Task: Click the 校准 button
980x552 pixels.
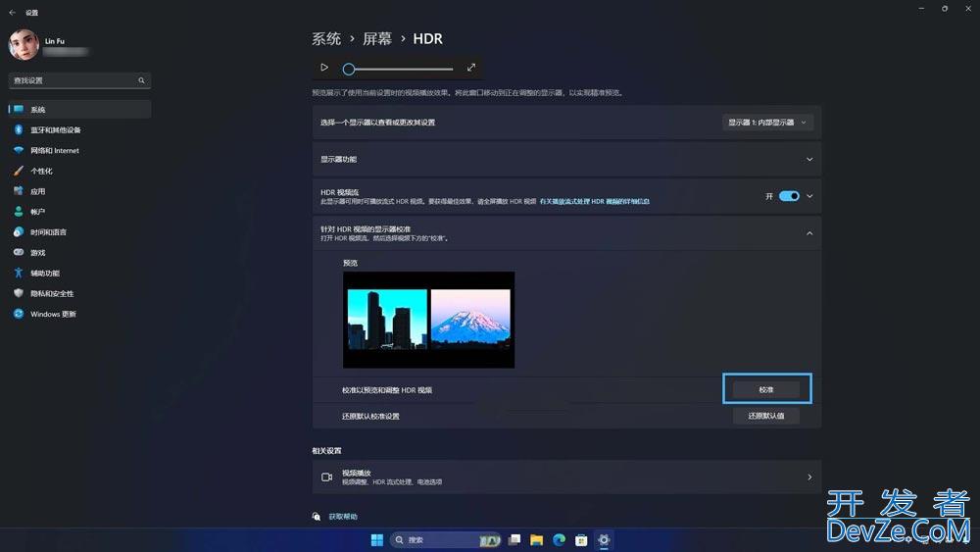Action: click(x=766, y=389)
